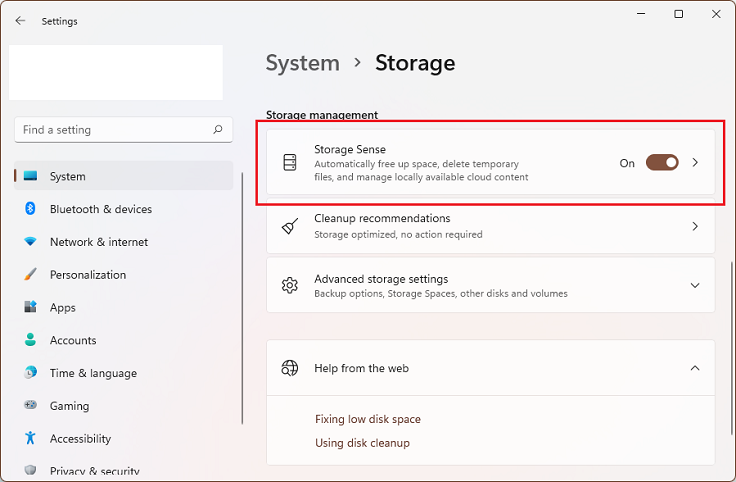Image resolution: width=736 pixels, height=482 pixels.
Task: Click the Cleanup recommendations title text
Action: pos(382,218)
